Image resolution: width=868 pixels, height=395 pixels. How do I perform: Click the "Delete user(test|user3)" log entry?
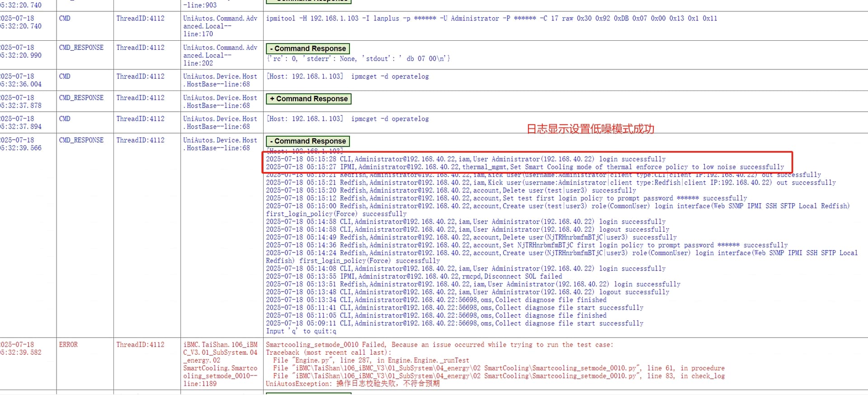pos(451,190)
